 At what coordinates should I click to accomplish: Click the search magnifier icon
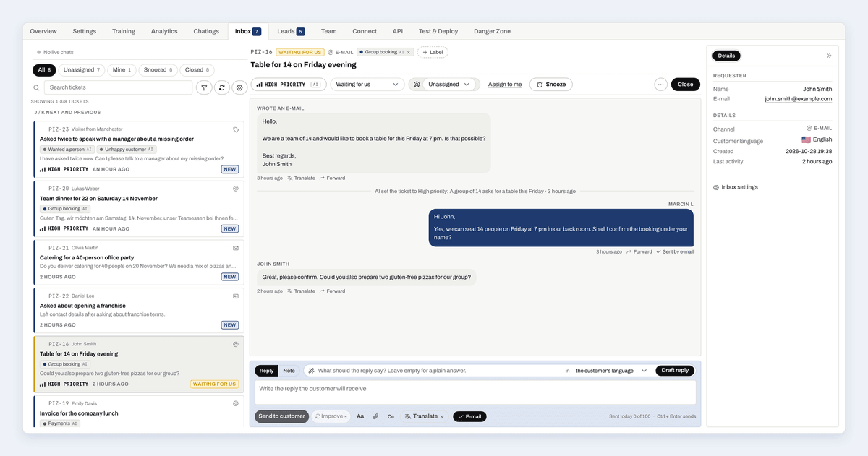tap(36, 87)
